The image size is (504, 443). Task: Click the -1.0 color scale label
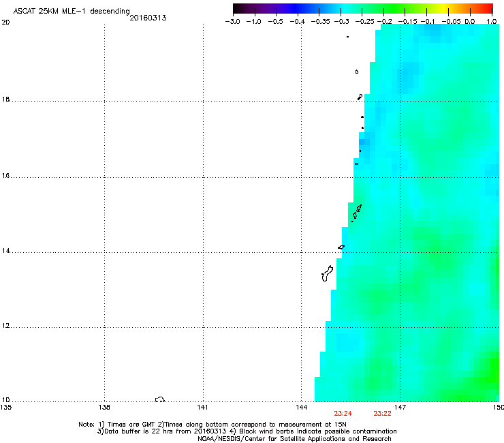coord(253,22)
